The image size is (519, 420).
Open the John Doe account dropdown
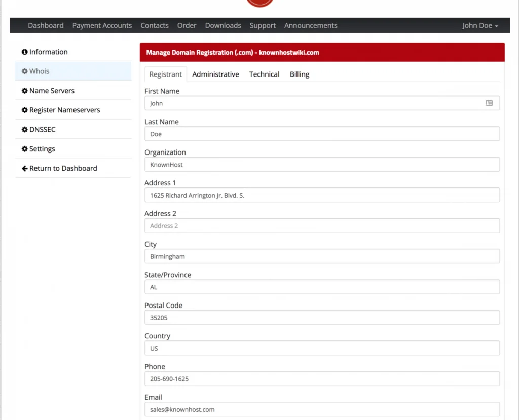pos(480,25)
